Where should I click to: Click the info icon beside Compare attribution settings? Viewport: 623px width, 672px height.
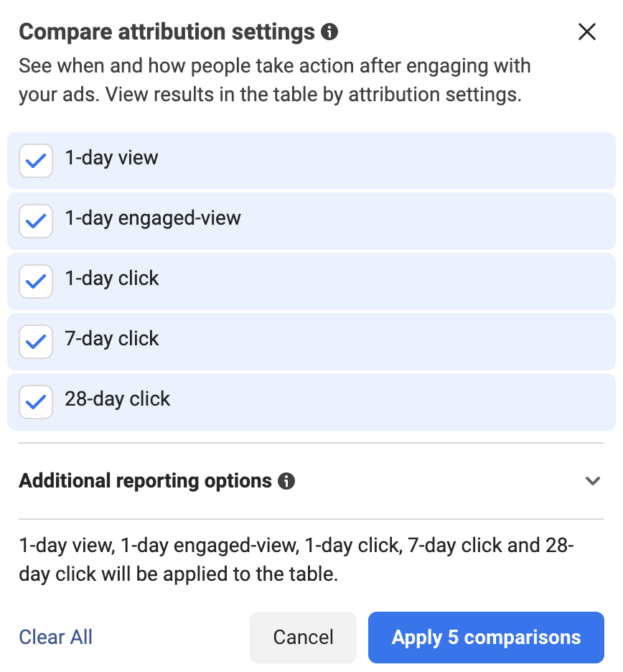[x=329, y=32]
